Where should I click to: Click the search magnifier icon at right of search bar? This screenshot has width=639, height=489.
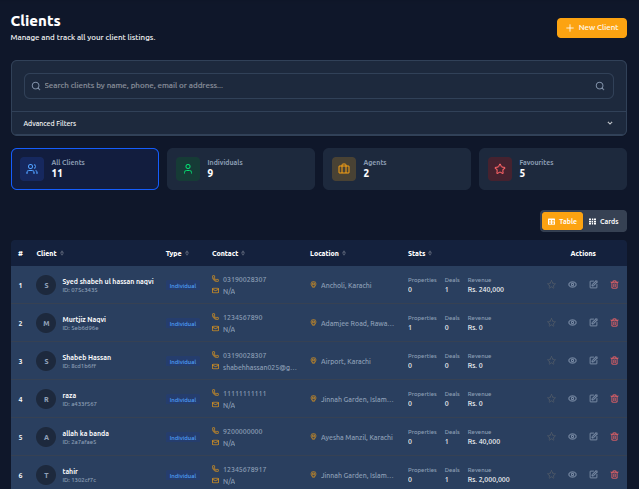600,86
